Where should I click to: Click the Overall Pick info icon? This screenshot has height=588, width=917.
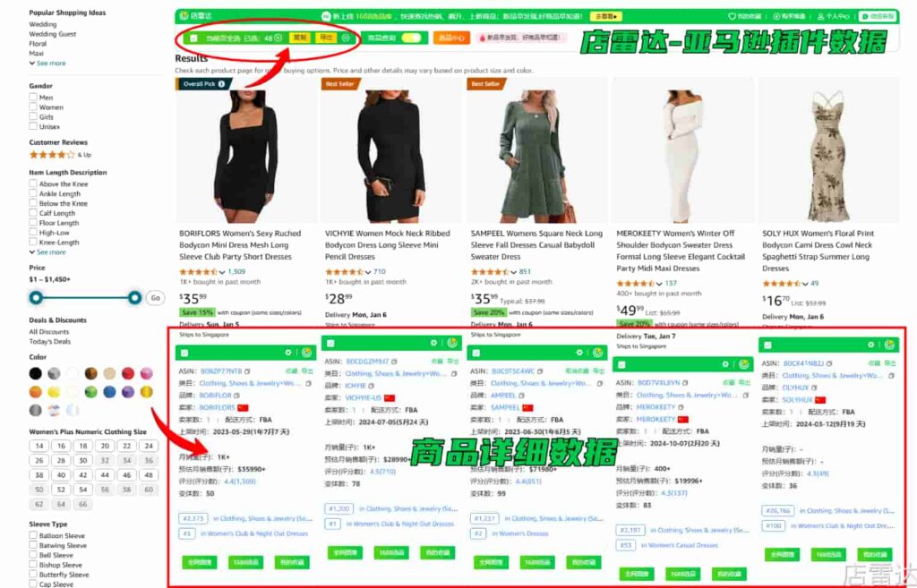tap(222, 84)
